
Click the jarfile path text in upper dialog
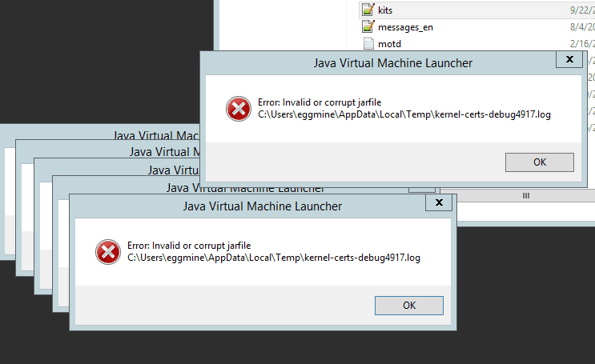pos(404,114)
